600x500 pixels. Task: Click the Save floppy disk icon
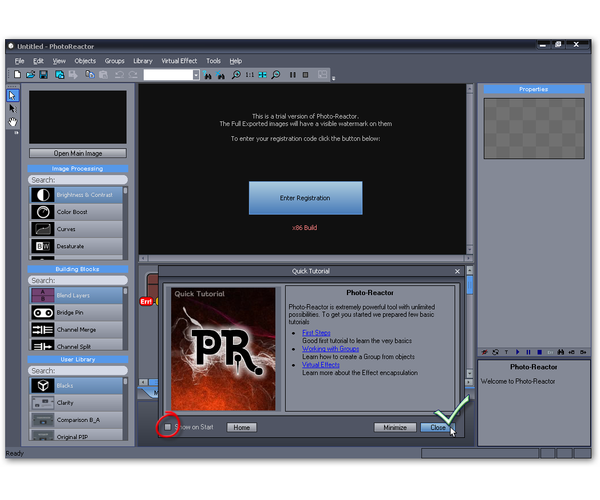pos(44,75)
